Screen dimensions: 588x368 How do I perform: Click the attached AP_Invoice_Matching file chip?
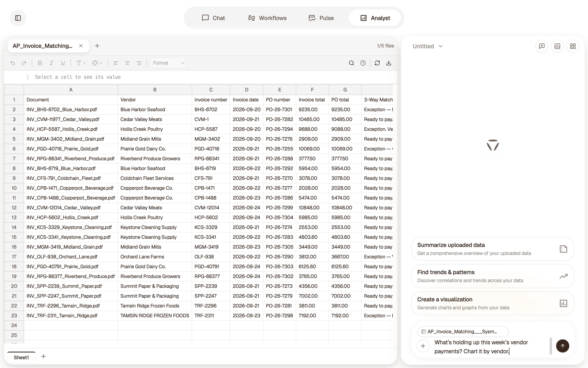(x=463, y=332)
